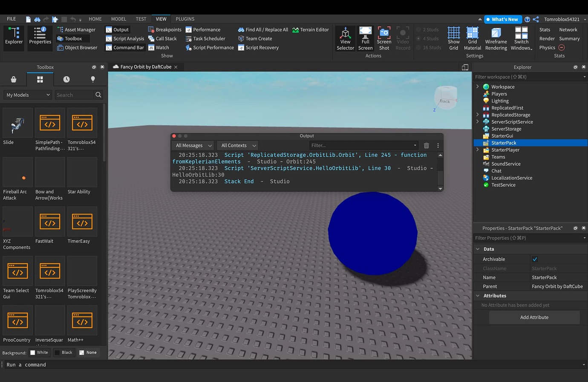Open the All Contexts dropdown in Output
The image size is (588, 382).
click(237, 145)
